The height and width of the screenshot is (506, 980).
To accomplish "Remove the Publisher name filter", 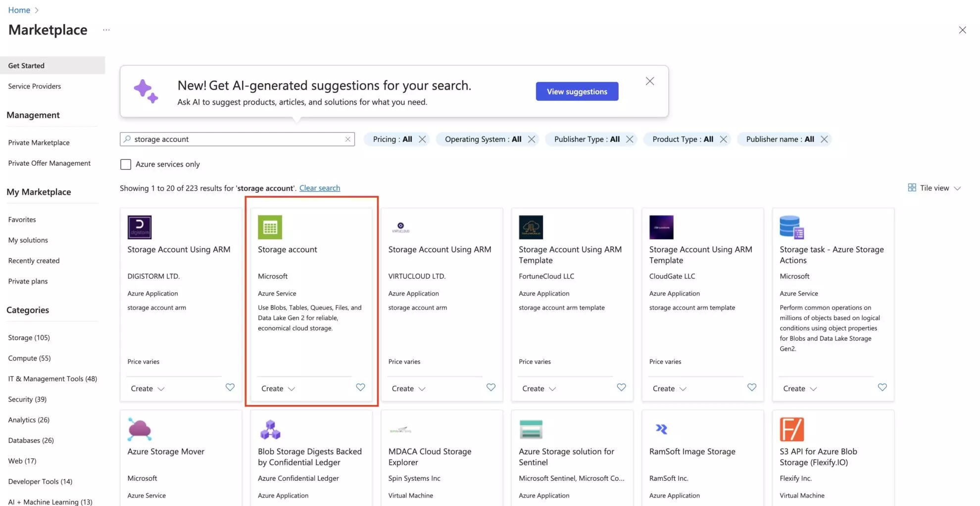I will (824, 139).
